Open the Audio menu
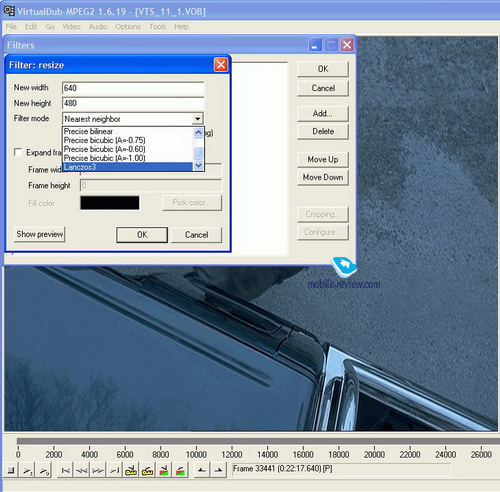500x492 pixels. coord(98,27)
